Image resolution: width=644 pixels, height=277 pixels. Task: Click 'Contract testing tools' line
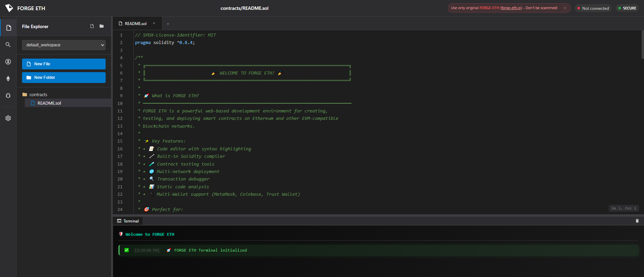coord(186,164)
